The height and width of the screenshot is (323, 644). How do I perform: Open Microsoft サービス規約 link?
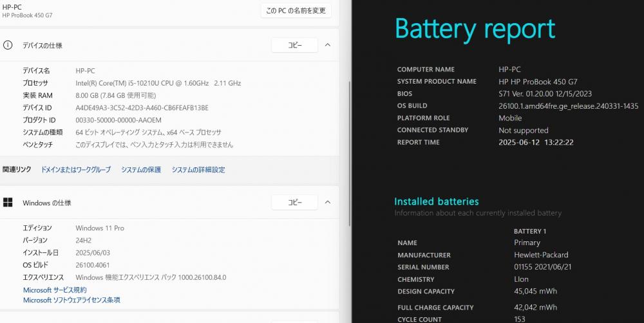coord(55,290)
